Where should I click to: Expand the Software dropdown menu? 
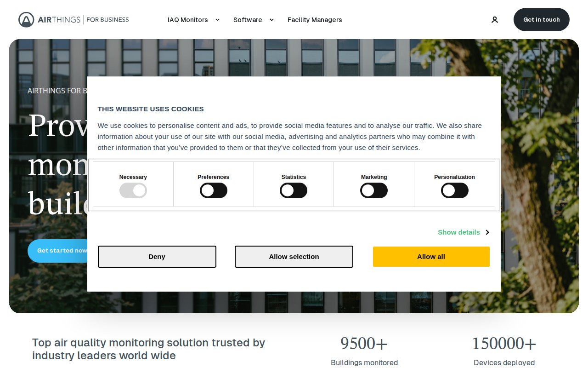(248, 20)
